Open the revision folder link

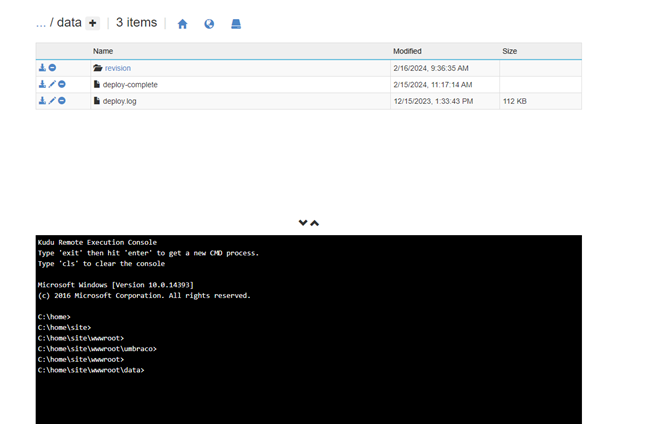(117, 68)
